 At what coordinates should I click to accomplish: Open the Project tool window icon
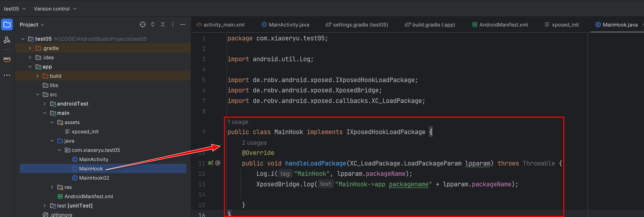click(7, 25)
